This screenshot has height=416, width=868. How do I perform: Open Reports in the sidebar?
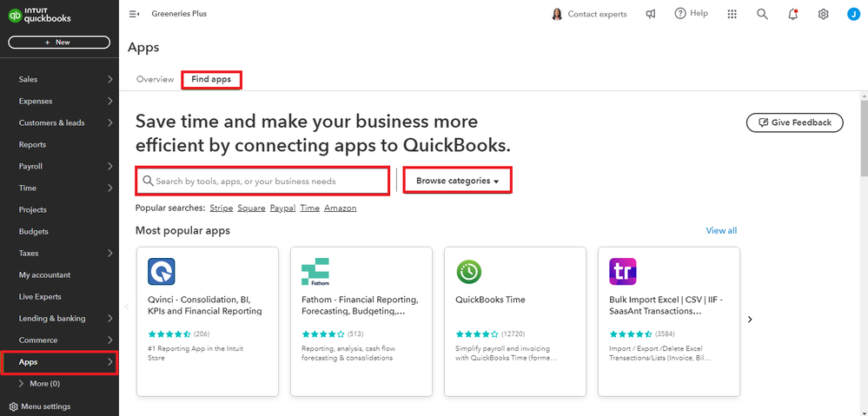33,144
